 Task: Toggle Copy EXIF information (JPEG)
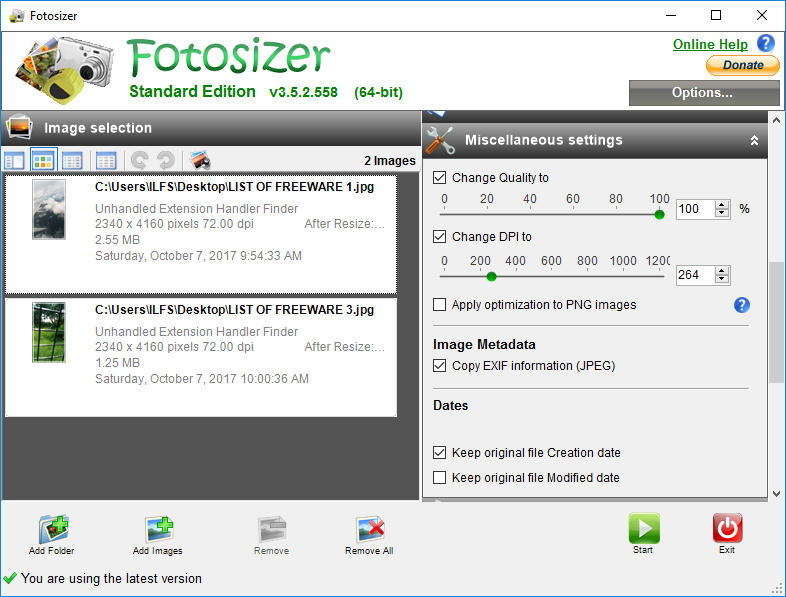coord(440,365)
